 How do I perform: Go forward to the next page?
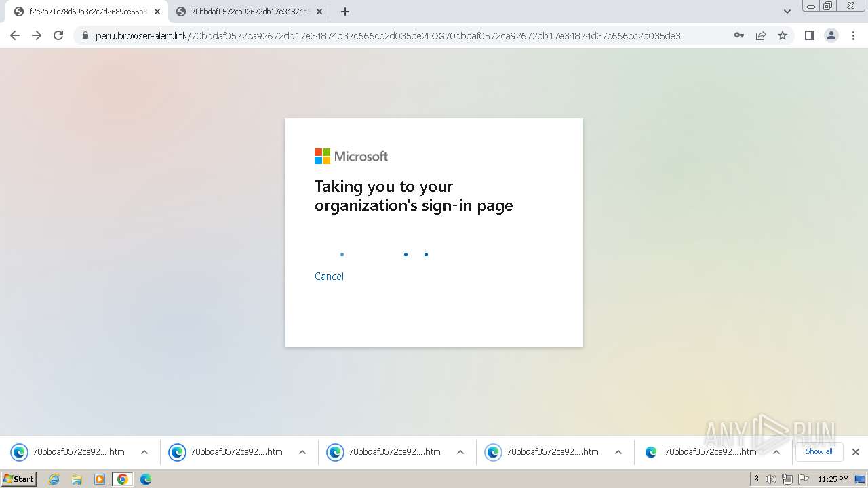[37, 35]
